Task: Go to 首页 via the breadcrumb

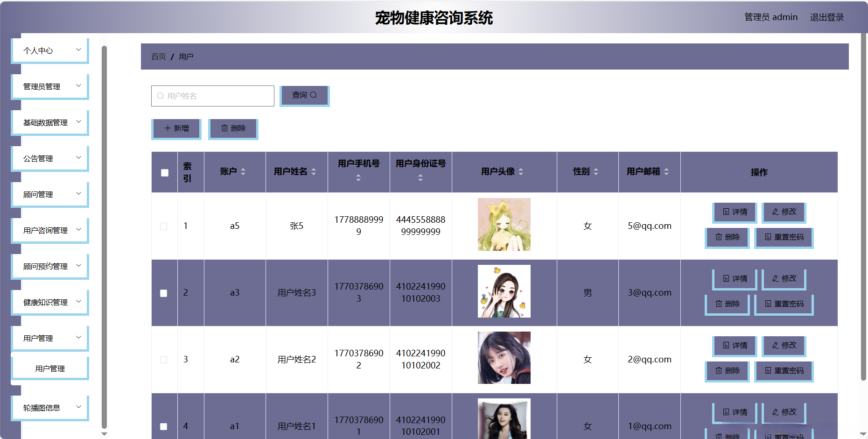Action: (158, 56)
